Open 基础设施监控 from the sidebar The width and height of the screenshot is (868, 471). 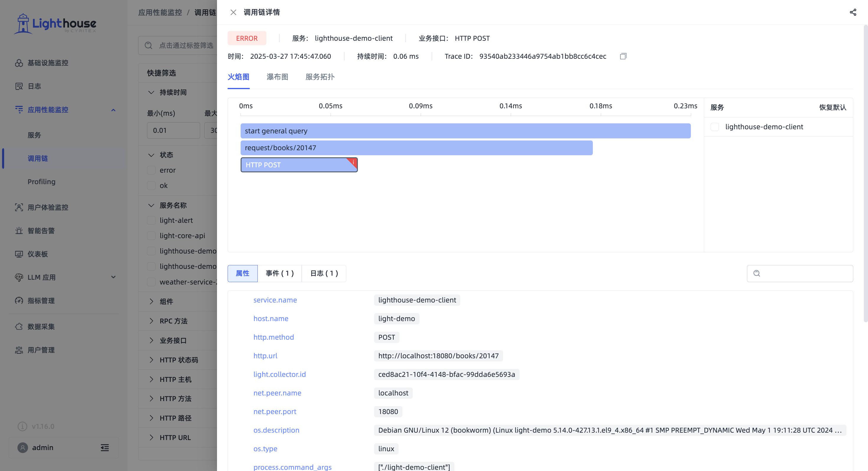point(48,63)
